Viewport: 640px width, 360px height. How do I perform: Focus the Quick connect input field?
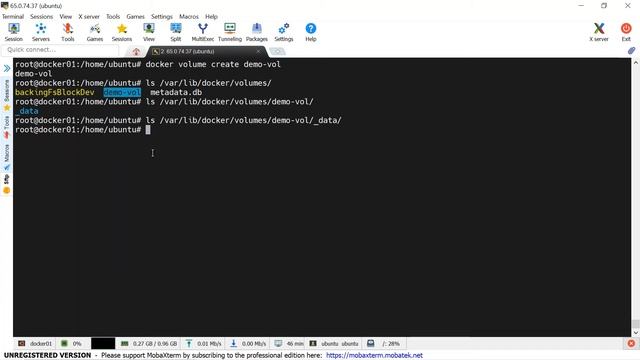[60, 50]
